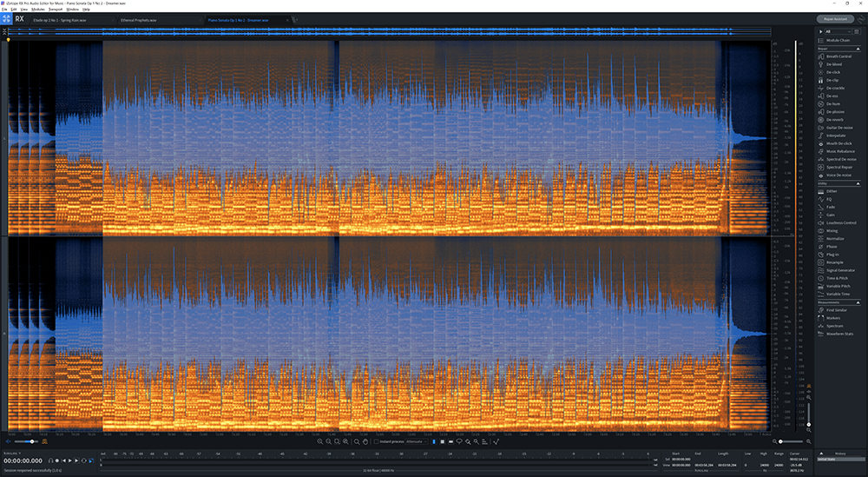Viewport: 868px width, 477px height.
Task: Open the Waveform Stats utility
Action: tap(838, 334)
